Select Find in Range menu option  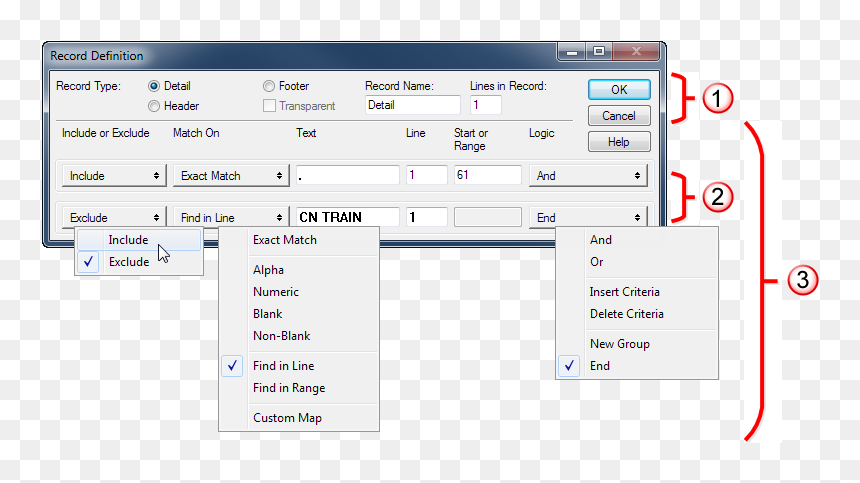299,388
